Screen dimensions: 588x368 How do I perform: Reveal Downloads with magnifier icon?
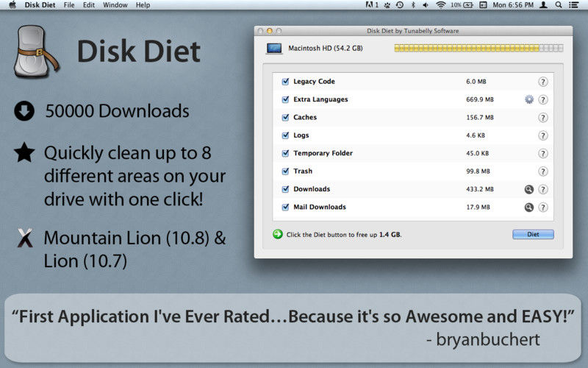tap(528, 189)
